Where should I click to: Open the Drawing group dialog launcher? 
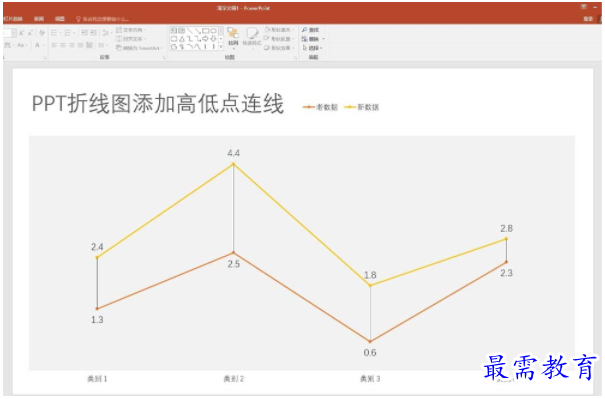click(295, 57)
